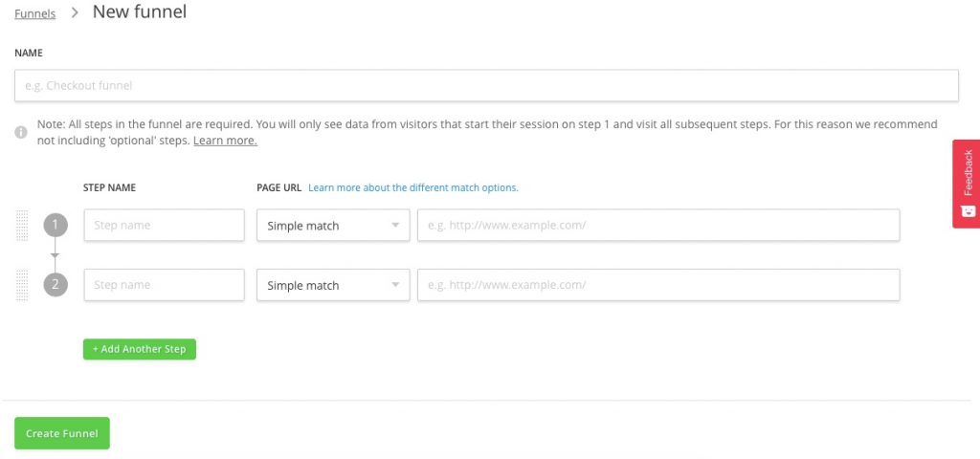Grab the drag handle for step 2
The image size is (980, 459).
click(24, 285)
